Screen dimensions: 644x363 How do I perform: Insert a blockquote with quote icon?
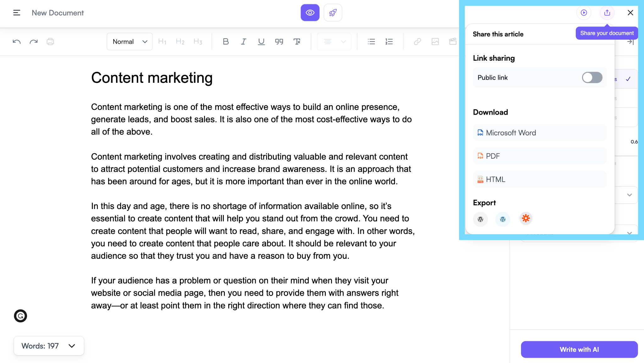point(279,42)
